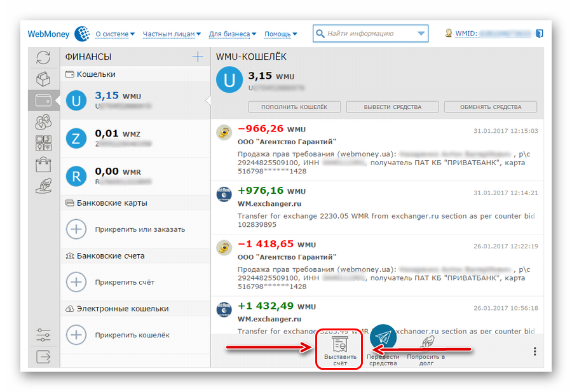The width and height of the screenshot is (572, 392).
Task: Open the Помощь menu
Action: pyautogui.click(x=280, y=34)
